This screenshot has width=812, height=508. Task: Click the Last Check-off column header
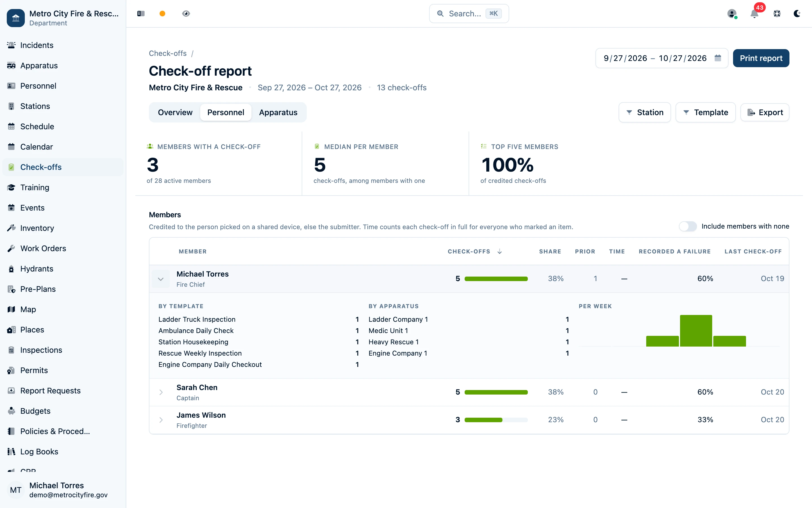tap(753, 251)
